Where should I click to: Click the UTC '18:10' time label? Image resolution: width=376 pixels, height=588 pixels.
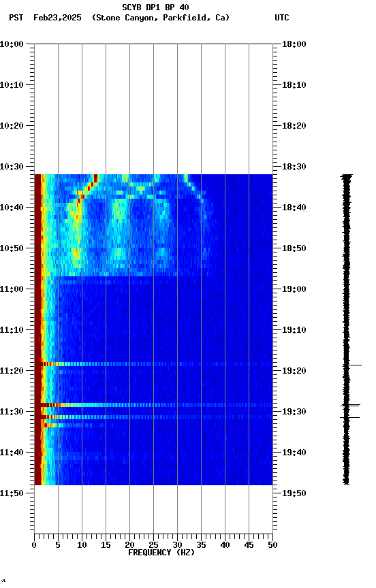tap(294, 85)
